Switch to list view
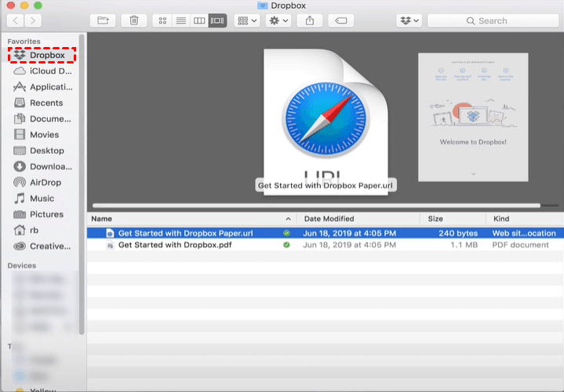The height and width of the screenshot is (392, 564). click(180, 20)
